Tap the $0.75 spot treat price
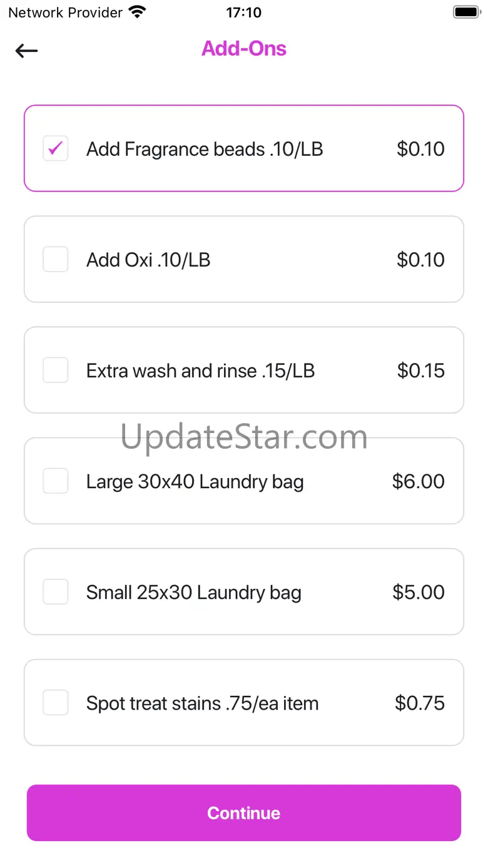The width and height of the screenshot is (488, 868). (420, 703)
